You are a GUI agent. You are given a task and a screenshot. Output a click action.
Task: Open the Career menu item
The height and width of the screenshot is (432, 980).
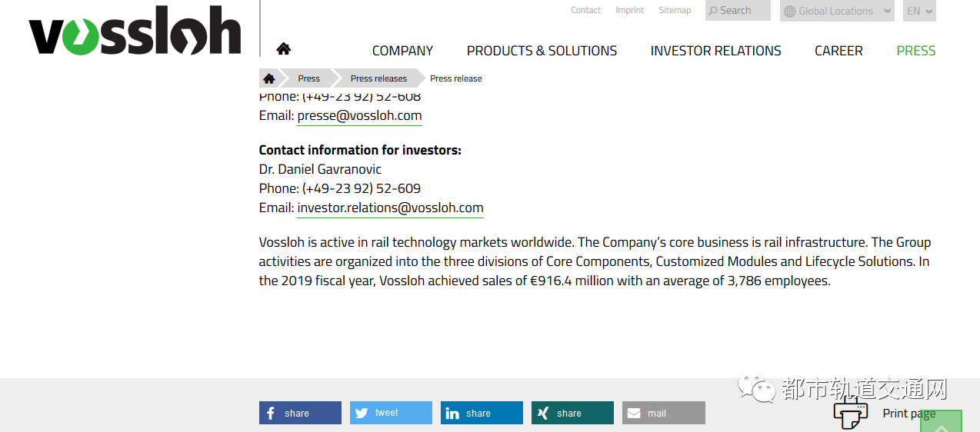pyautogui.click(x=838, y=51)
